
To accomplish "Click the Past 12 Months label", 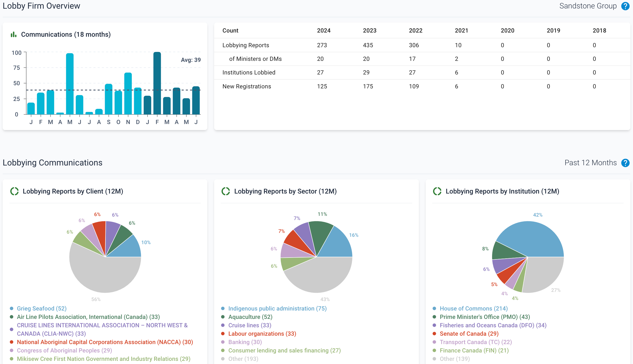I will pyautogui.click(x=590, y=163).
